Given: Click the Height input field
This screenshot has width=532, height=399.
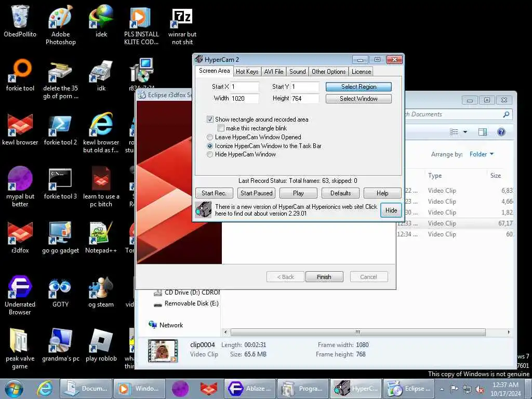Looking at the screenshot, I should point(305,99).
